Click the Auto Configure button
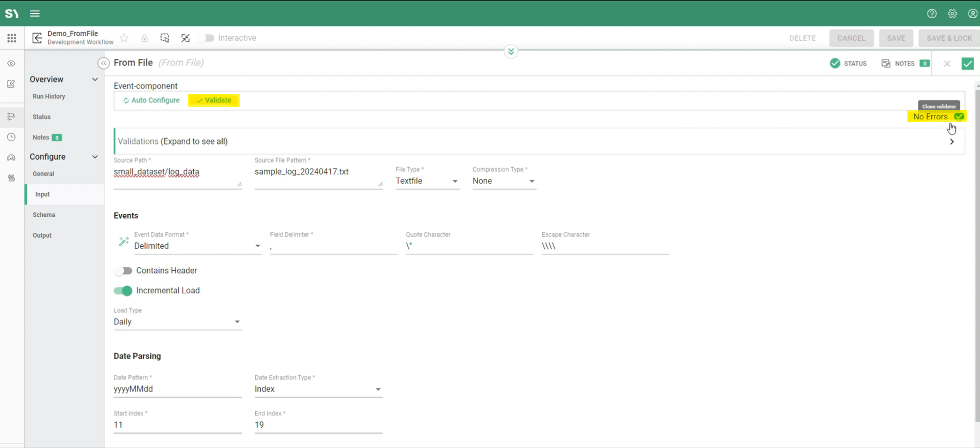The height and width of the screenshot is (448, 980). pos(151,101)
